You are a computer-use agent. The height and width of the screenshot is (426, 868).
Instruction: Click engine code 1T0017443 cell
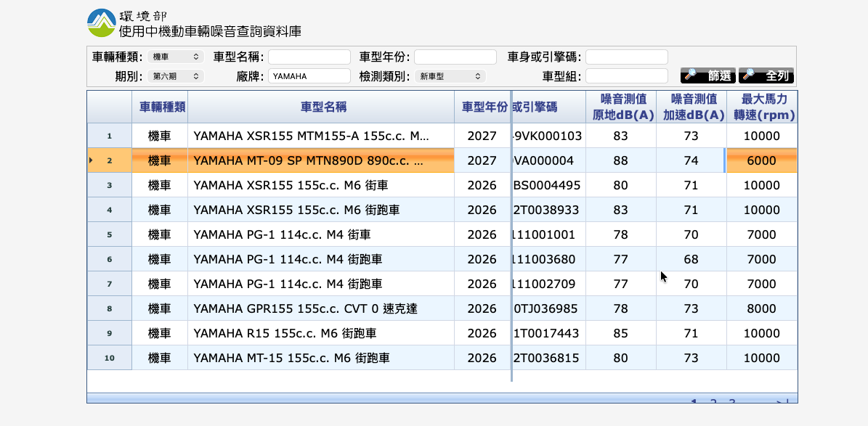click(x=548, y=333)
